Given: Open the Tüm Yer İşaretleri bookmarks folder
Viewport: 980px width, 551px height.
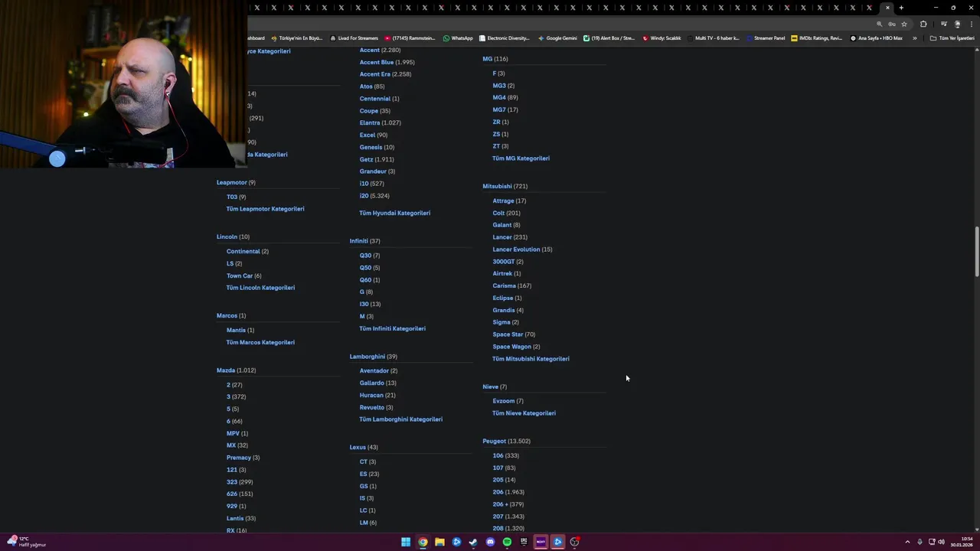Looking at the screenshot, I should [952, 38].
